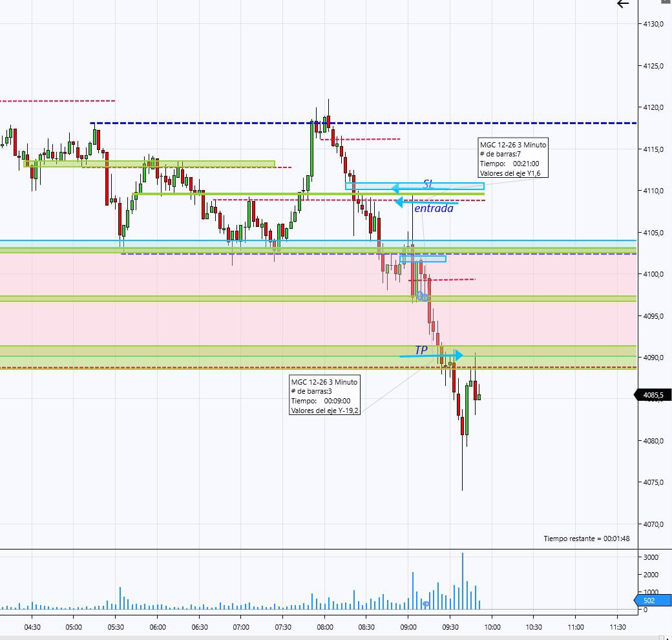The image size is (672, 640).
Task: Select the current price marker 4085,5
Action: (x=653, y=395)
